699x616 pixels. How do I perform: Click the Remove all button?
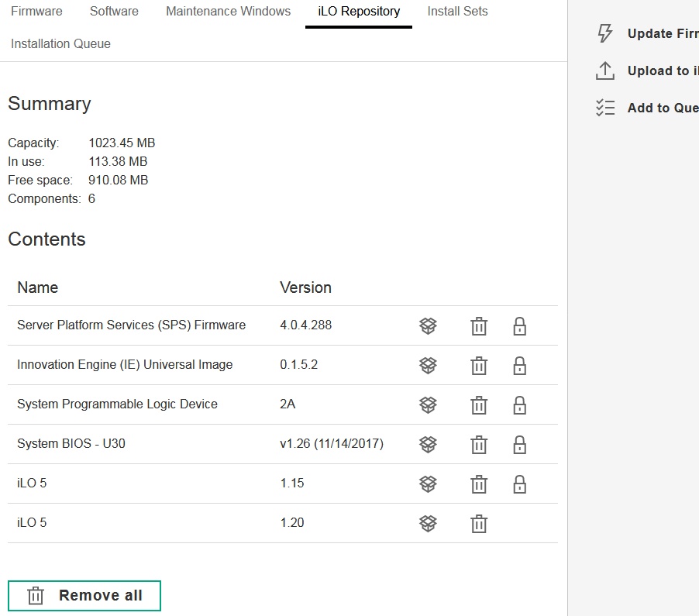(x=84, y=595)
